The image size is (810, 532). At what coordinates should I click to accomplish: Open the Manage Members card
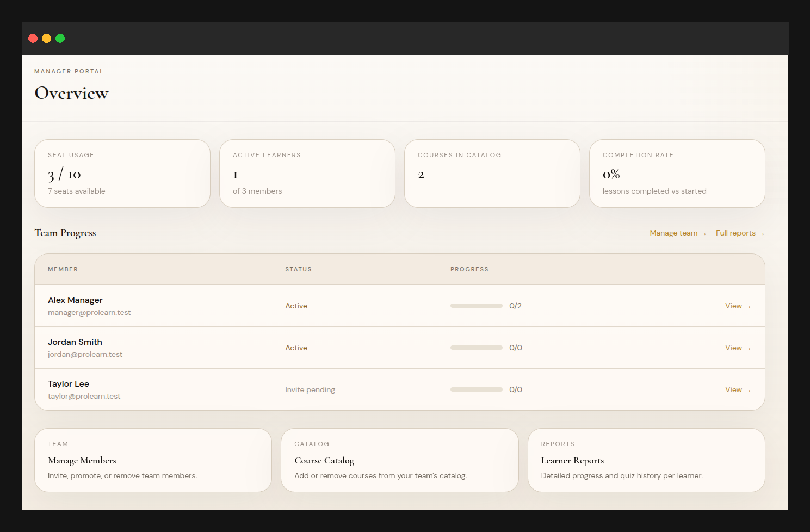coord(153,460)
